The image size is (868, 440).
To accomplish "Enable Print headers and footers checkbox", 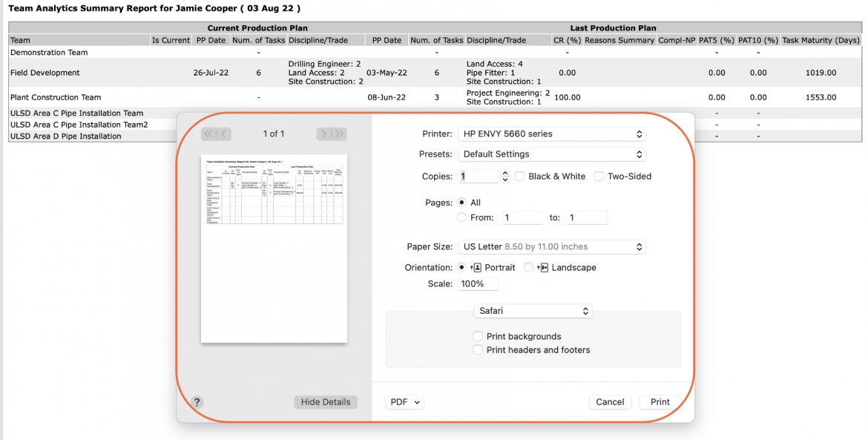I will 478,349.
